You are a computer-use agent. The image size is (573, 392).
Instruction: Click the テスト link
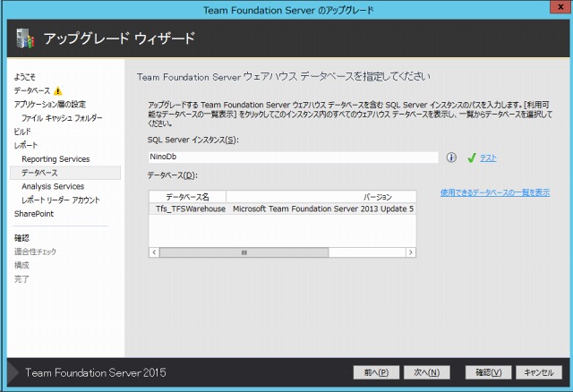click(488, 158)
